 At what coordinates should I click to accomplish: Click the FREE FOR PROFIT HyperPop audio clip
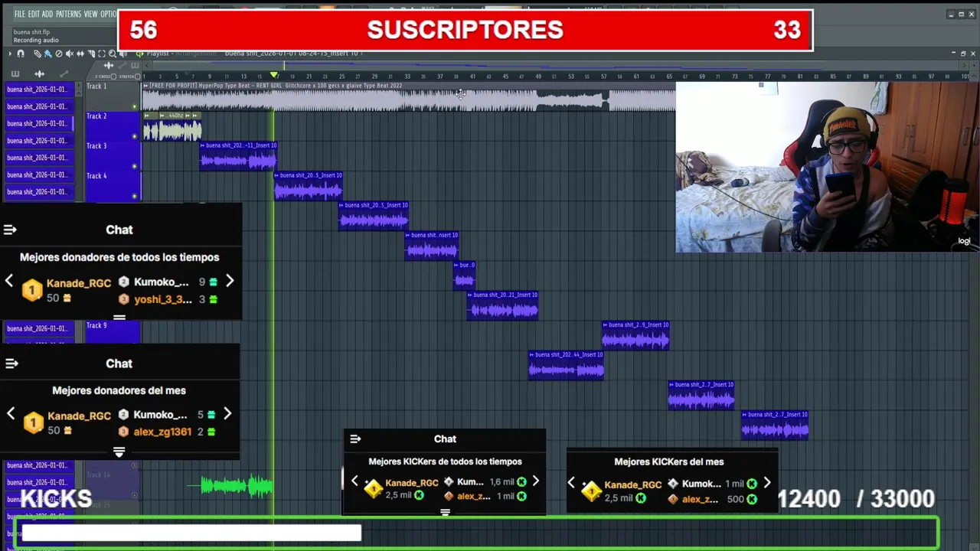click(409, 96)
